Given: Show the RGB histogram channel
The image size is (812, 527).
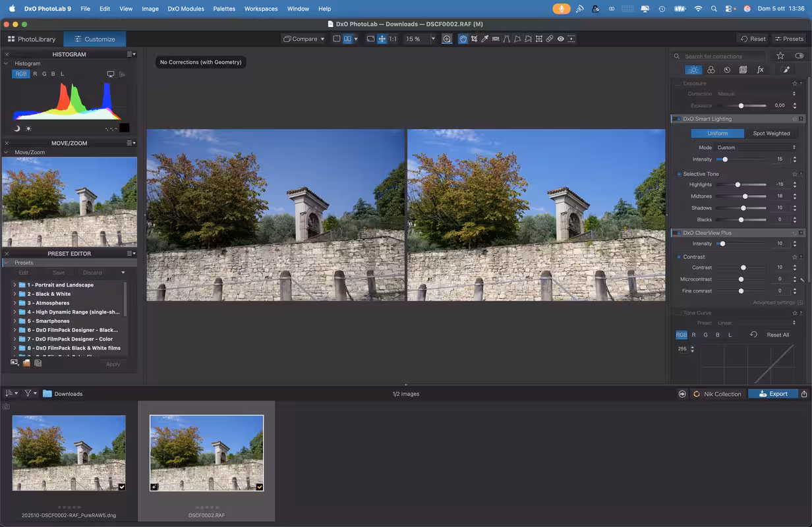Looking at the screenshot, I should [x=21, y=74].
